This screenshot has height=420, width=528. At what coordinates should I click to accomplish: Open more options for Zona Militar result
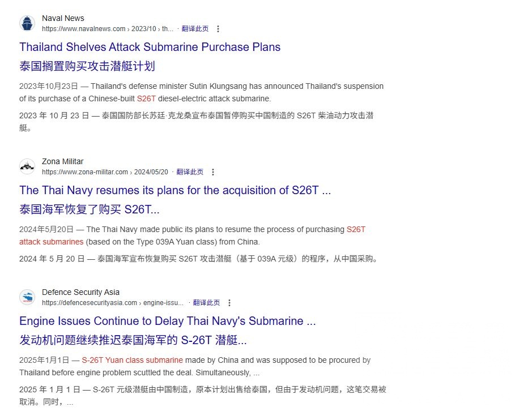pos(213,172)
